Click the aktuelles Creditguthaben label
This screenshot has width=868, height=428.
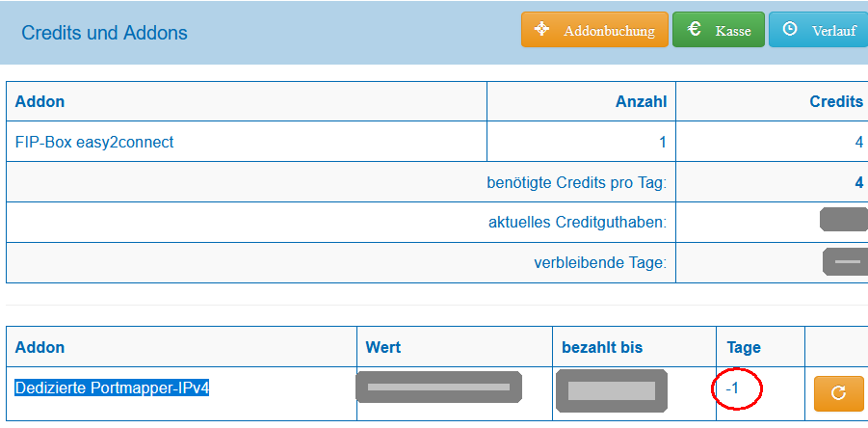tap(577, 223)
